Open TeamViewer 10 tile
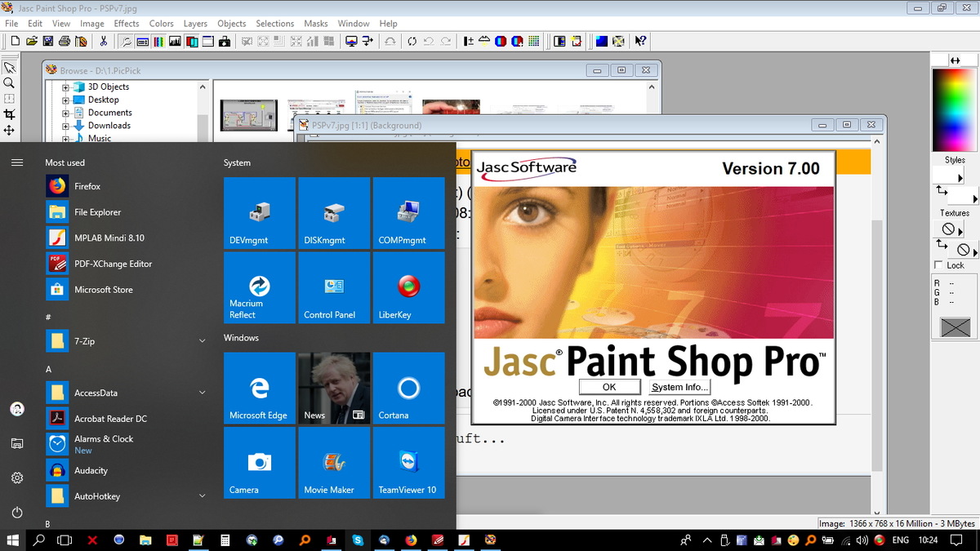The width and height of the screenshot is (980, 551). 408,463
